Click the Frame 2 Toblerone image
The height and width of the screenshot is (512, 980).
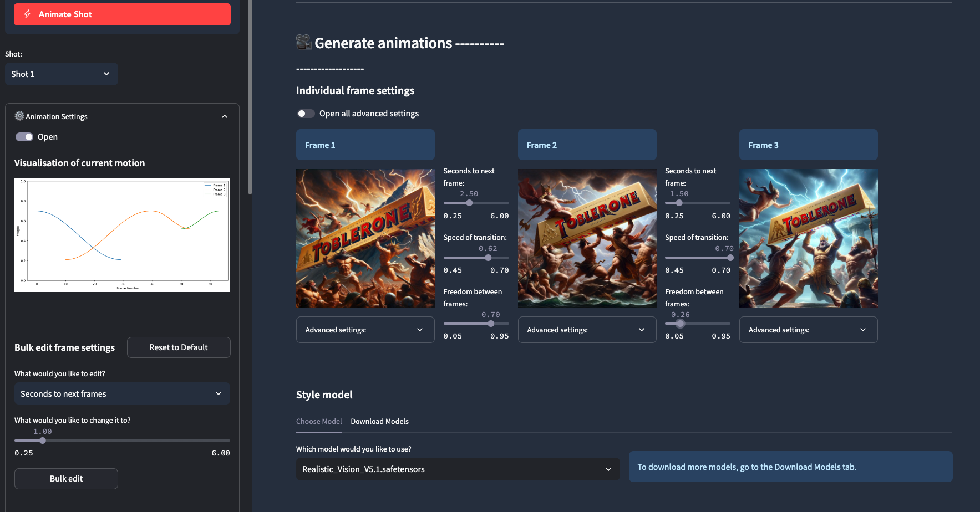click(587, 238)
